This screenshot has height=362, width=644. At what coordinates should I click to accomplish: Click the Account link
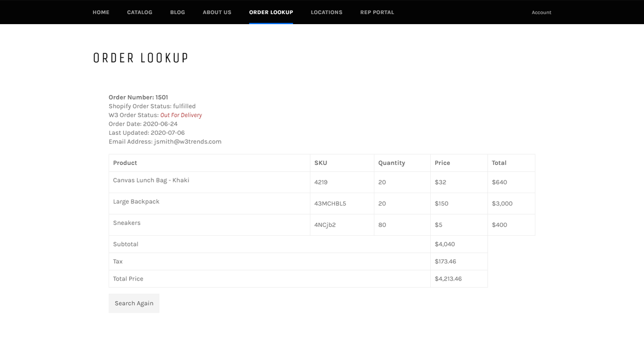pyautogui.click(x=541, y=13)
